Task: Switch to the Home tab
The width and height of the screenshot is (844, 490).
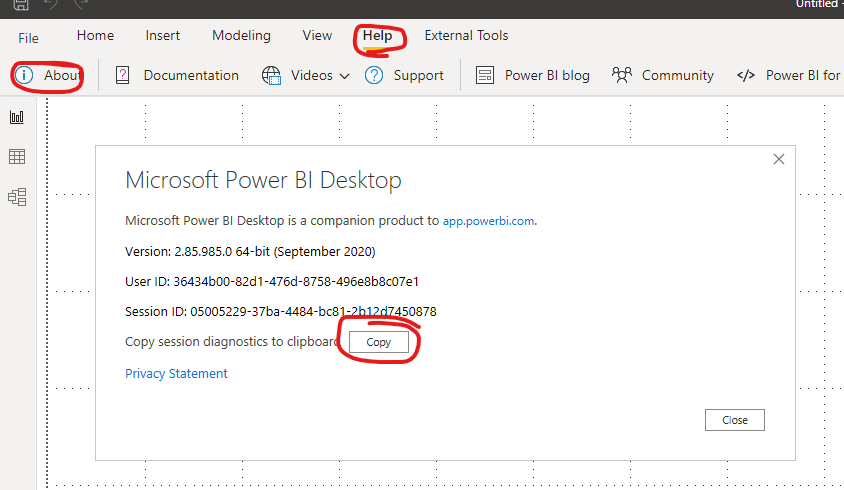Action: [95, 36]
